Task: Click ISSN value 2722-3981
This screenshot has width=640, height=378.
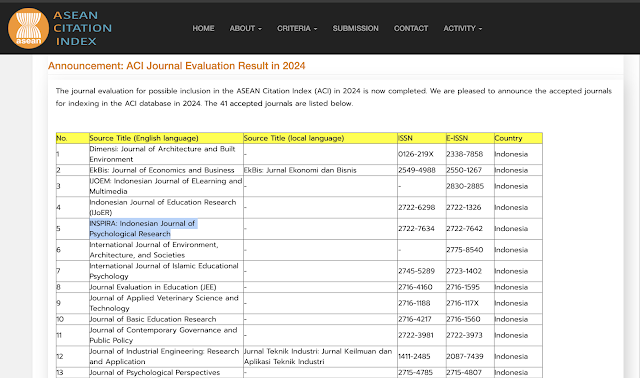Action: coord(416,335)
